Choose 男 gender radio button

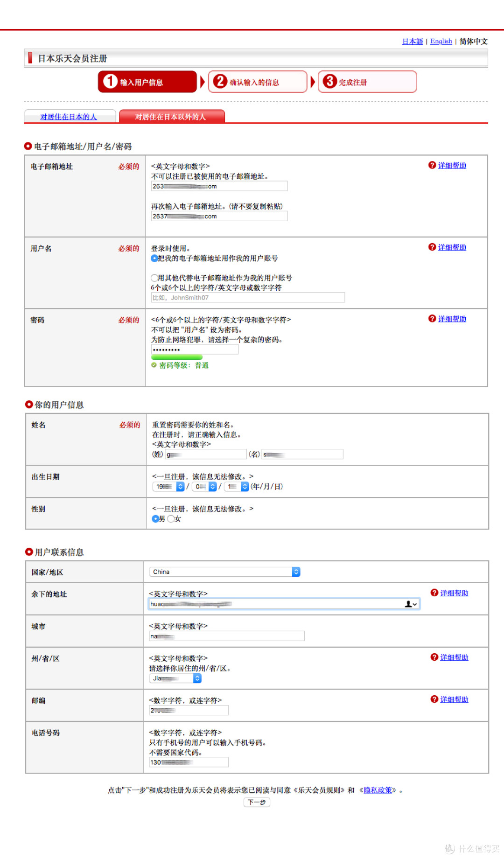(155, 519)
